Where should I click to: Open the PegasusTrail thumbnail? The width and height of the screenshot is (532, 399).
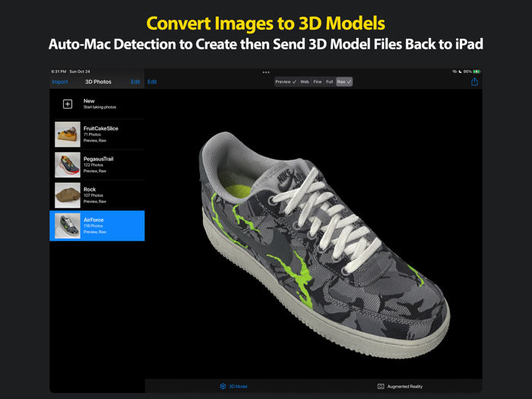[68, 165]
